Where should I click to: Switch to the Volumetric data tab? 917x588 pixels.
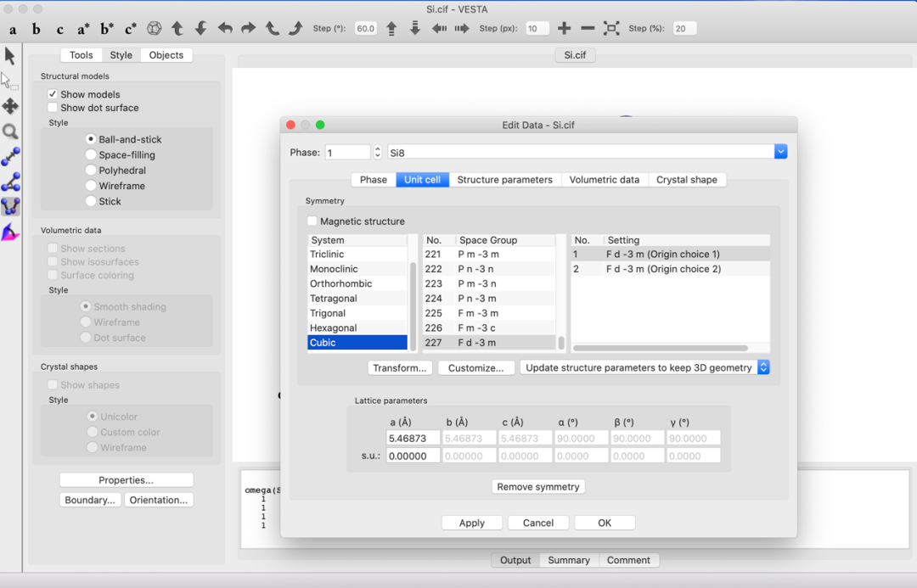point(605,179)
